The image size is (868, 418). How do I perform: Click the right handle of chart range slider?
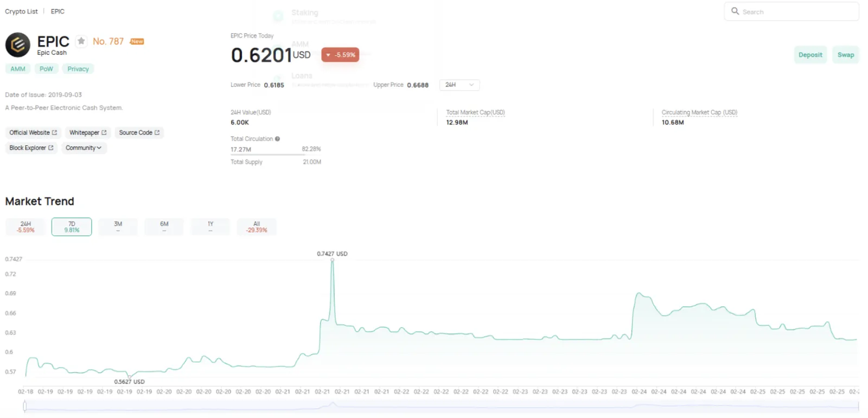click(858, 406)
